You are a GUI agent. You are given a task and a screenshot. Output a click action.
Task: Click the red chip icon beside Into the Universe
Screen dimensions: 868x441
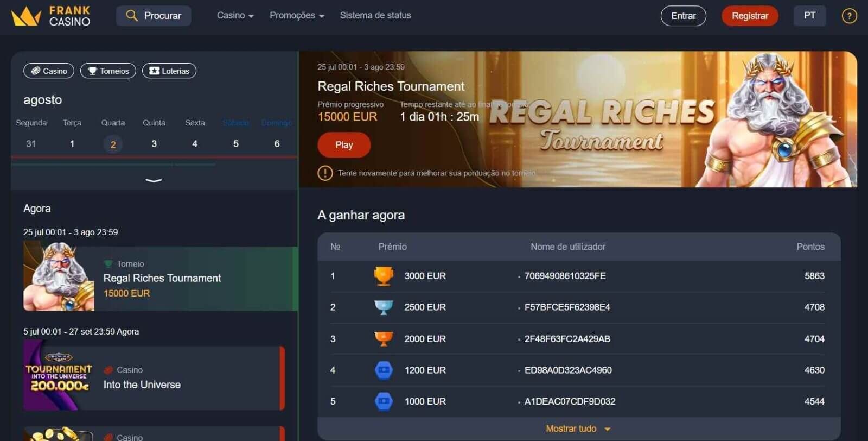108,370
